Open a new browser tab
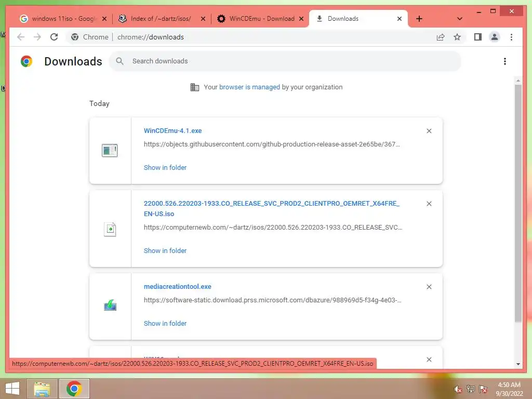Viewport: 532px width, 399px height. click(419, 19)
